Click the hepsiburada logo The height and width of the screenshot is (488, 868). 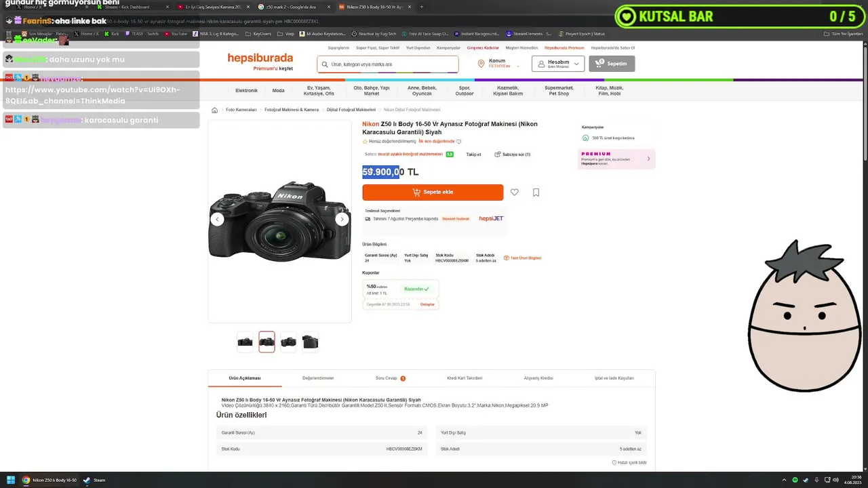(260, 58)
